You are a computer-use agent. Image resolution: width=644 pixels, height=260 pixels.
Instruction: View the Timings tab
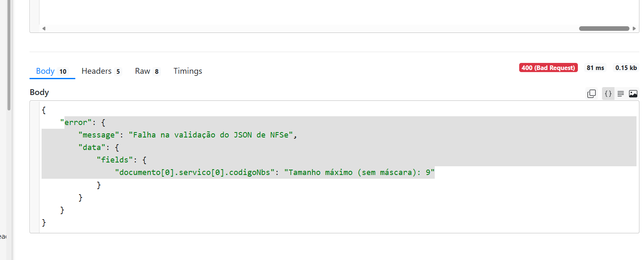188,71
